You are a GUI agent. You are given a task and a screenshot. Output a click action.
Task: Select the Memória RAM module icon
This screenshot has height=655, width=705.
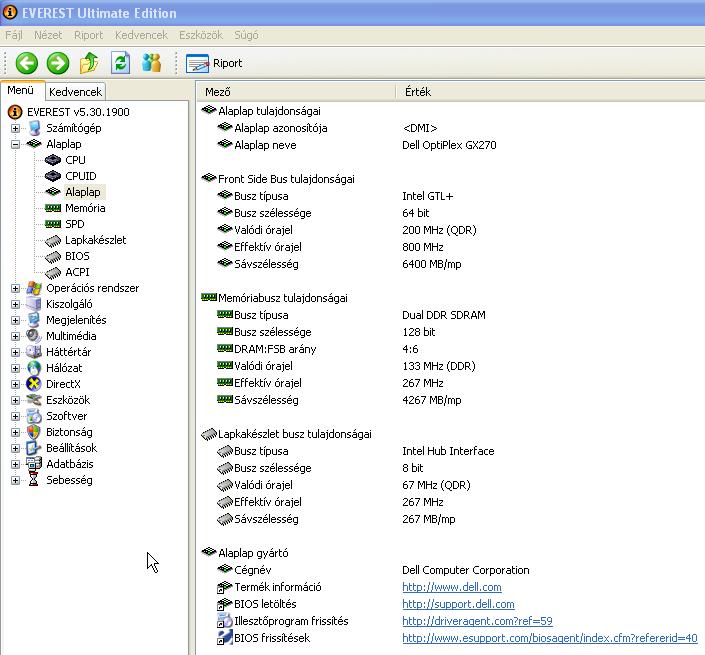53,208
